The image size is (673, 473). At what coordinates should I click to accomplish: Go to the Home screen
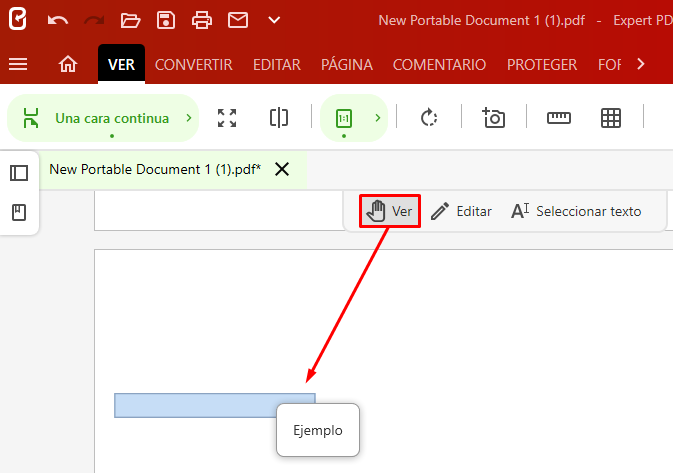68,64
